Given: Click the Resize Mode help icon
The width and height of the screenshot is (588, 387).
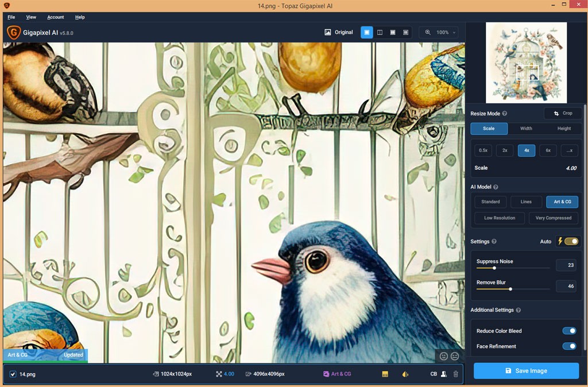Looking at the screenshot, I should click(505, 114).
